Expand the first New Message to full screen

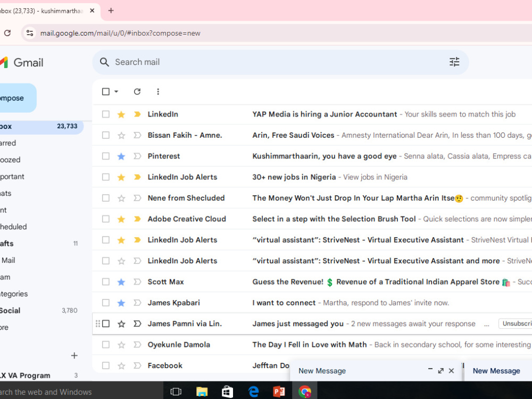click(440, 371)
